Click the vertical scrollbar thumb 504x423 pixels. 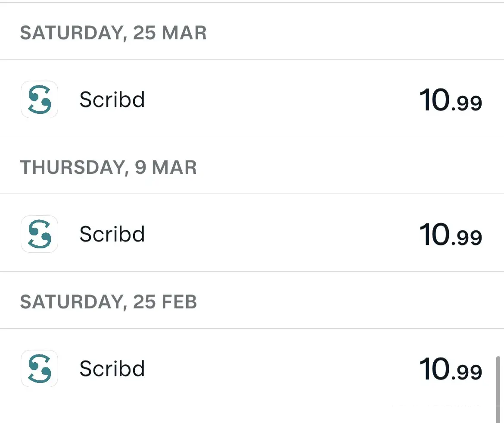pos(498,388)
